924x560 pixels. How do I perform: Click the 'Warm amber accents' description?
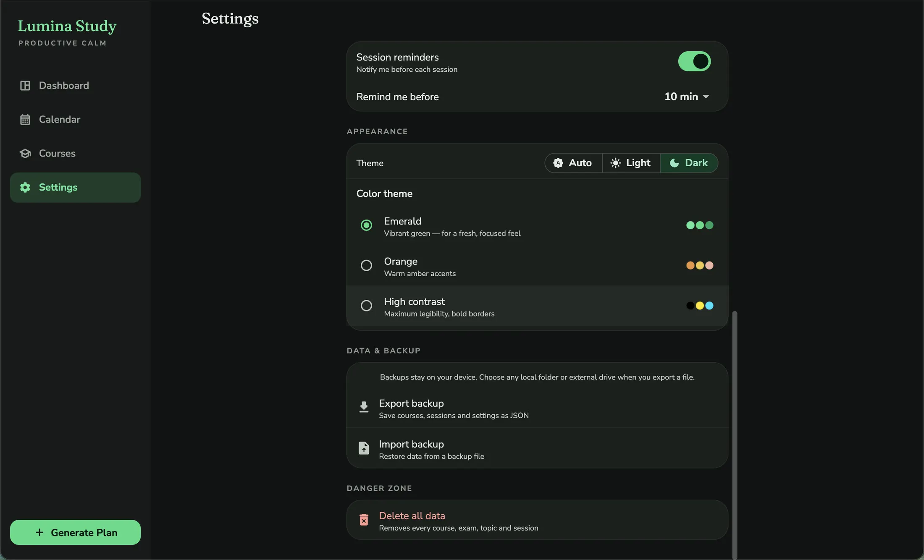point(420,274)
